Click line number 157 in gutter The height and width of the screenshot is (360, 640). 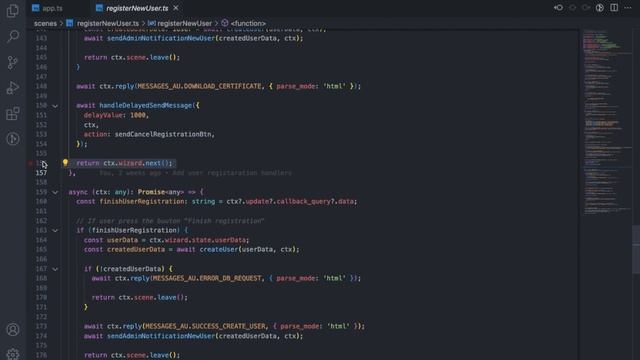(x=41, y=173)
